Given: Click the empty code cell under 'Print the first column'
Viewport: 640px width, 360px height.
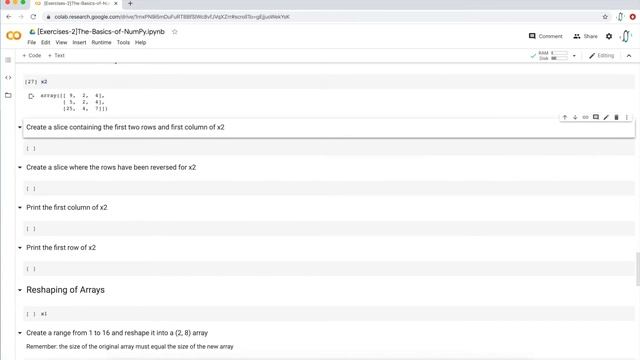Looking at the screenshot, I should tap(329, 229).
